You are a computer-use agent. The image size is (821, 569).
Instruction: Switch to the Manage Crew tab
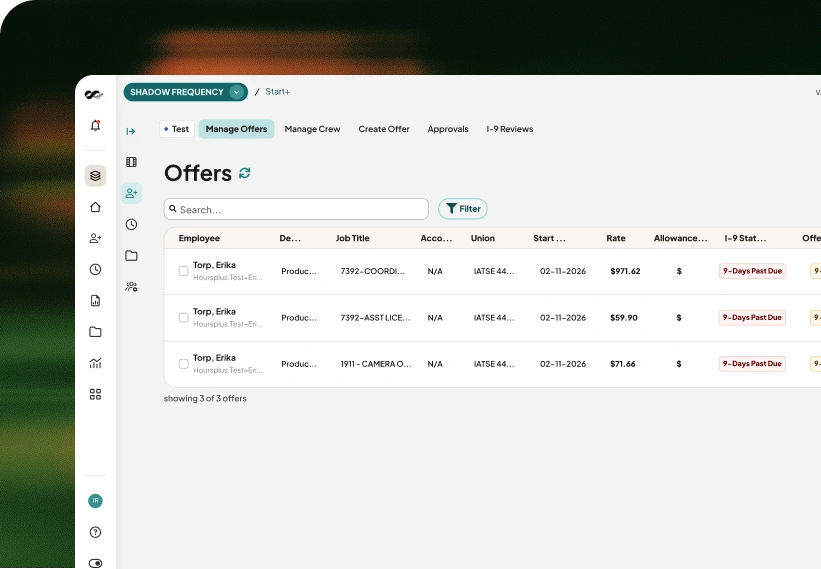[x=312, y=129]
